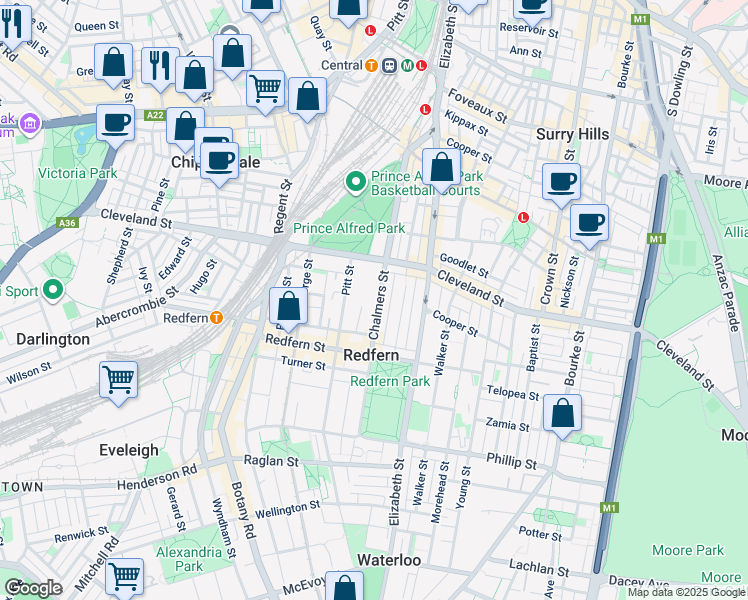Click the Wyndham St label

point(224,528)
